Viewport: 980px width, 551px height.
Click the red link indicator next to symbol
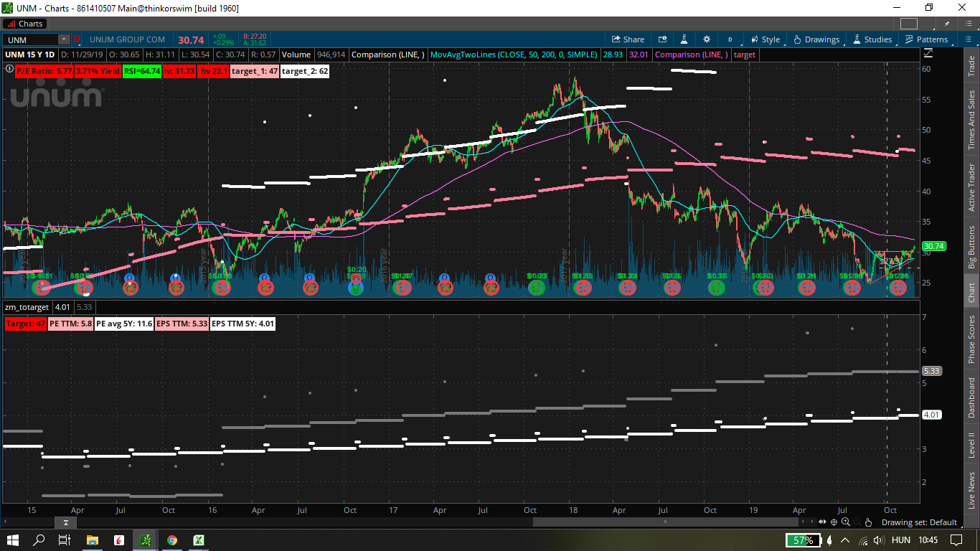click(77, 39)
